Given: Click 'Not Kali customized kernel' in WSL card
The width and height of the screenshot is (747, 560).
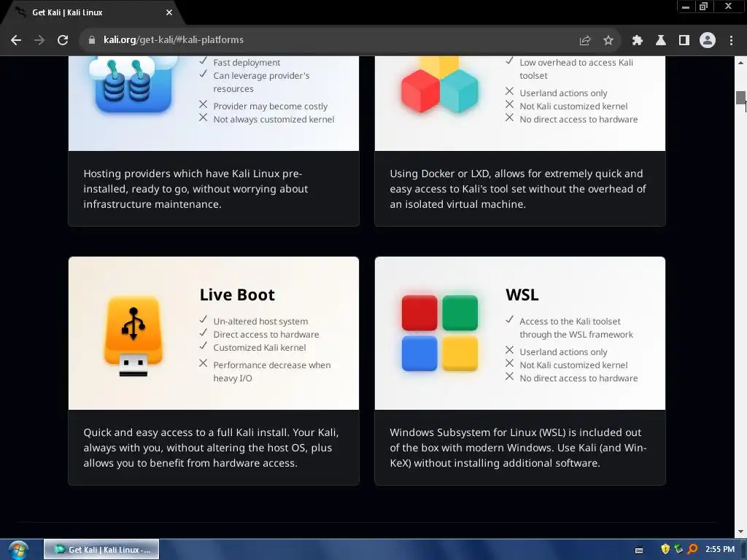Looking at the screenshot, I should 573,365.
